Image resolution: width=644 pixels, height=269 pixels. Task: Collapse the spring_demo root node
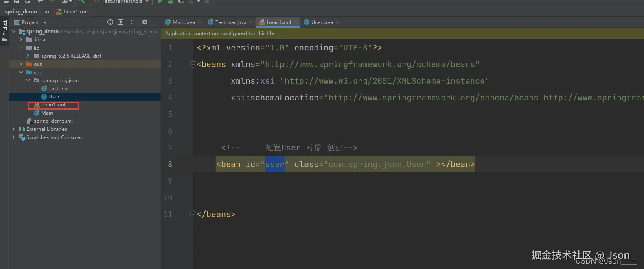[x=14, y=31]
